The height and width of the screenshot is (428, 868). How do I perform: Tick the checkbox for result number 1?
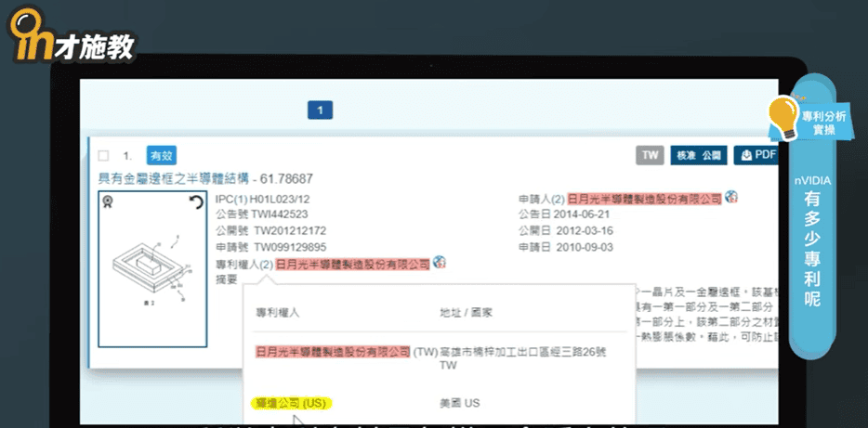point(104,156)
